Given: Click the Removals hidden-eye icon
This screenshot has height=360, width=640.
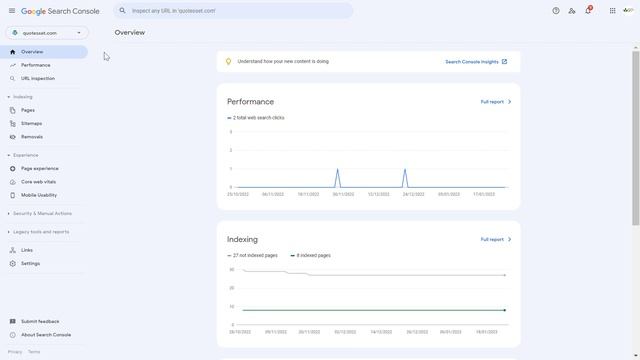Looking at the screenshot, I should pyautogui.click(x=13, y=137).
